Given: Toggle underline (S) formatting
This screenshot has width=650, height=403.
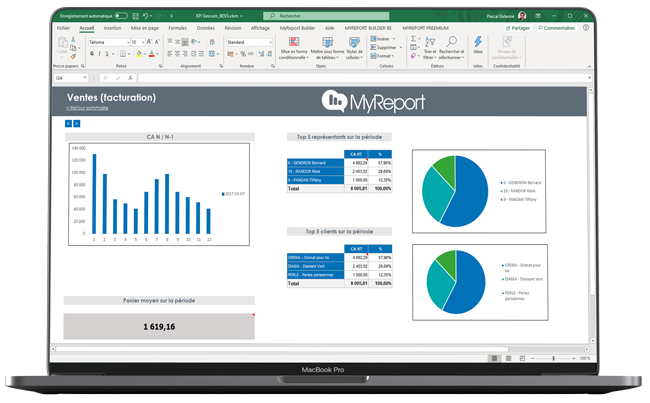Looking at the screenshot, I should tap(107, 53).
